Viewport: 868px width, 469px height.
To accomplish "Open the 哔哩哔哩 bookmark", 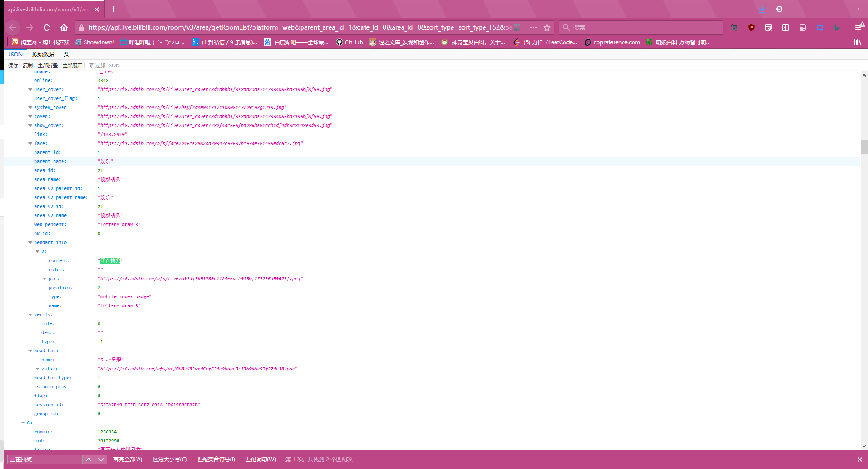I will click(x=153, y=42).
